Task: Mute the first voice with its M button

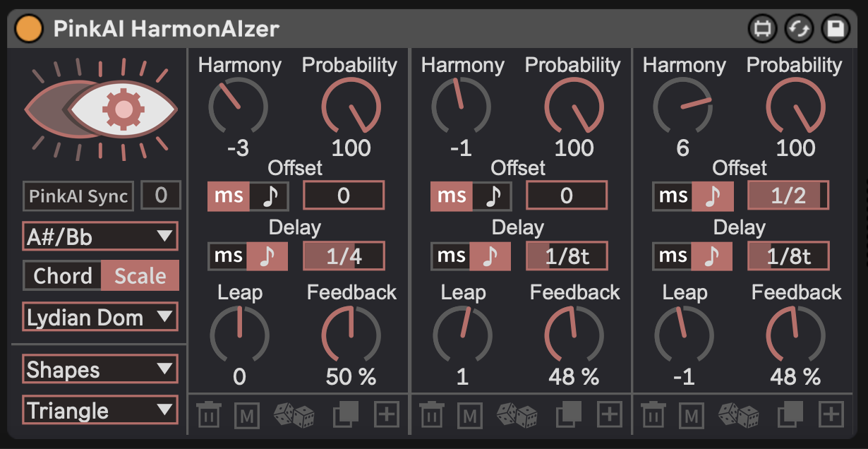Action: 247,415
